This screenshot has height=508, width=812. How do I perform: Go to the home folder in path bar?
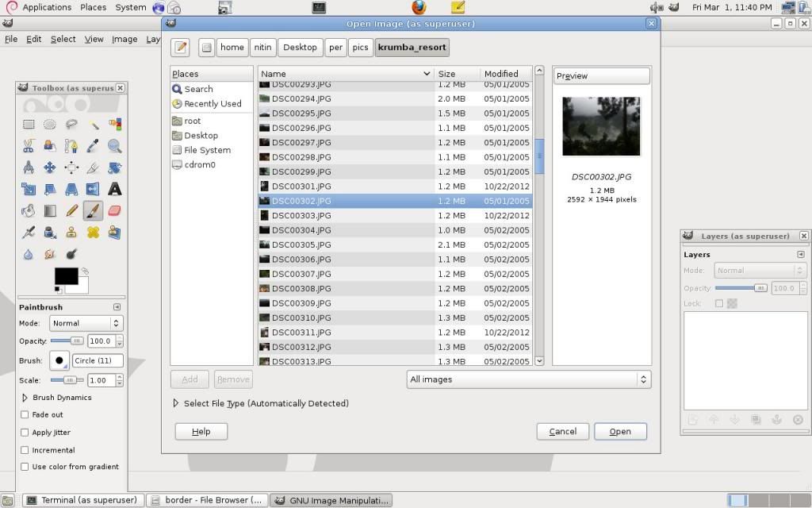[x=232, y=47]
